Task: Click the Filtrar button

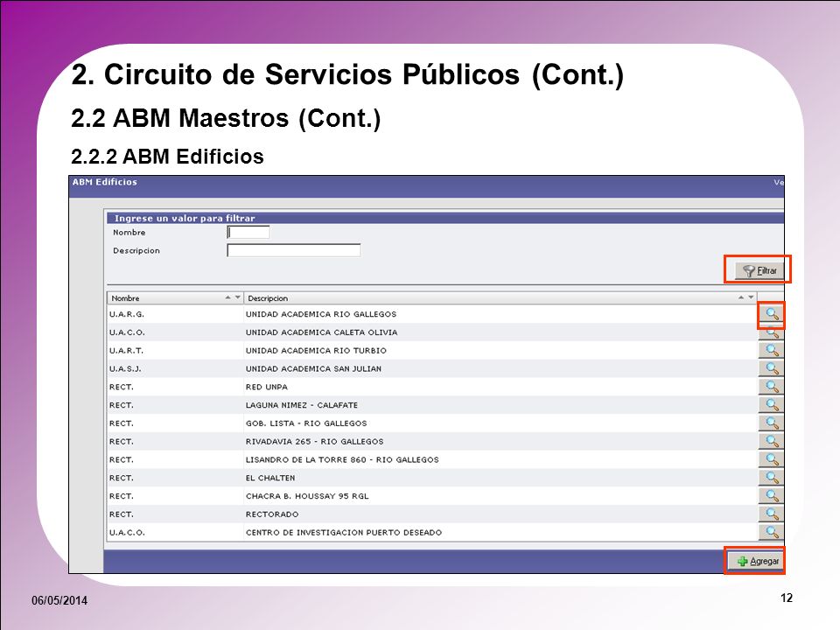Action: pos(759,270)
